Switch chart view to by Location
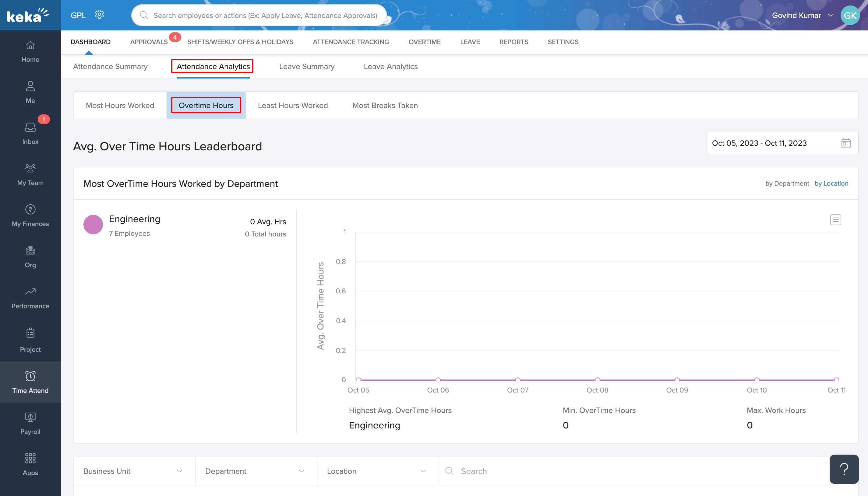Image resolution: width=868 pixels, height=496 pixels. coord(831,183)
